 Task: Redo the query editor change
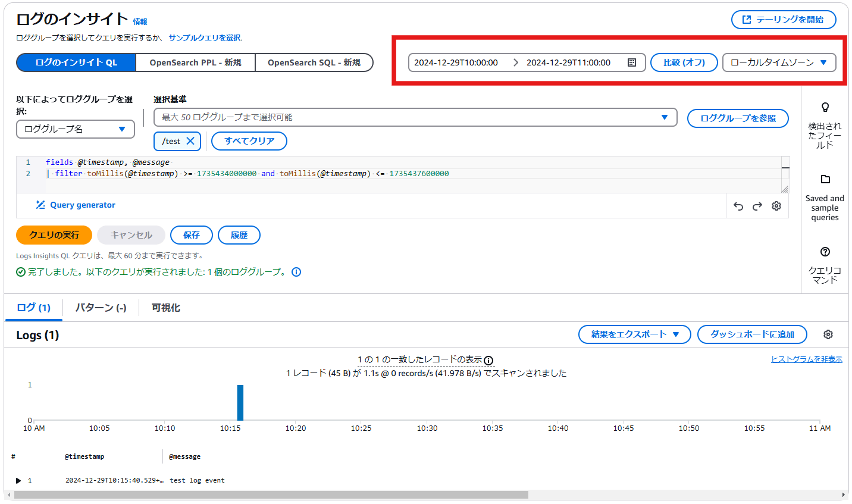[757, 206]
